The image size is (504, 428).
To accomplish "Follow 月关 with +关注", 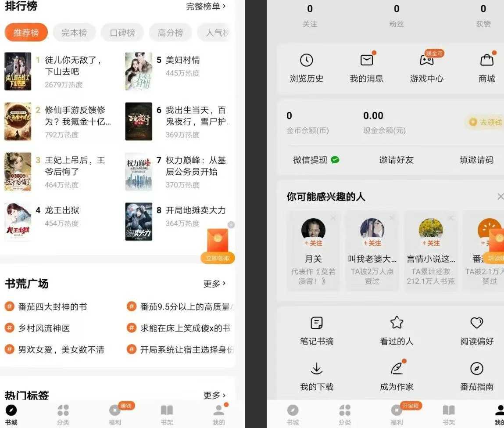I will (x=313, y=243).
